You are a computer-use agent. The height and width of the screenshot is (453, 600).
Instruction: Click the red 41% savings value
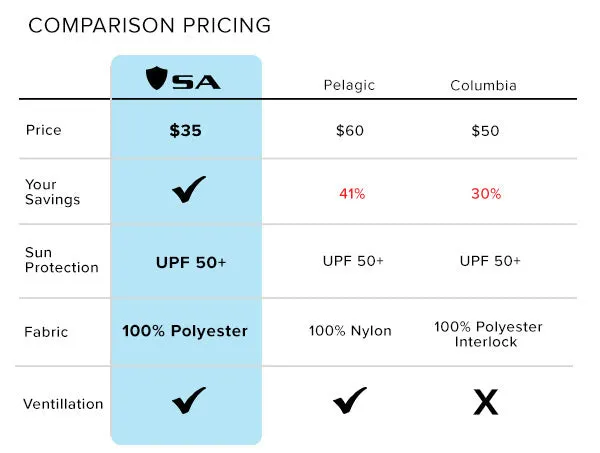click(352, 194)
